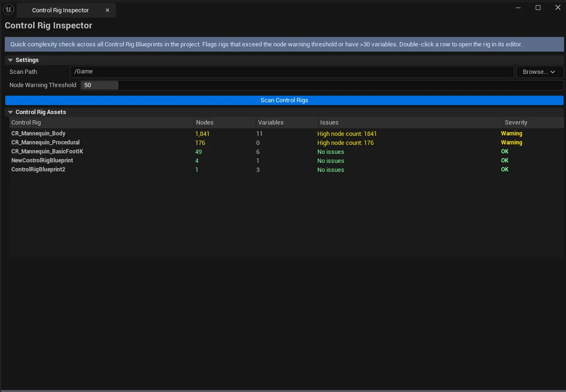Click the OK severity for NewControlRigBlueprint
Screen dimensions: 566x392
504,160
